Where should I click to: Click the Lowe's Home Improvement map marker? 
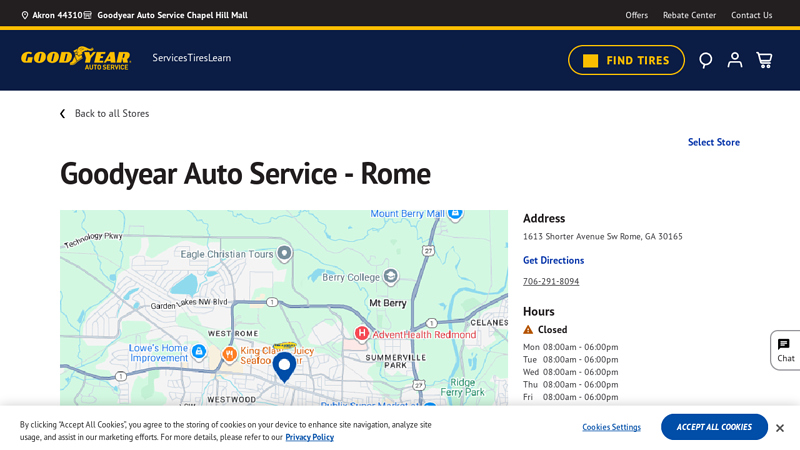pos(198,351)
